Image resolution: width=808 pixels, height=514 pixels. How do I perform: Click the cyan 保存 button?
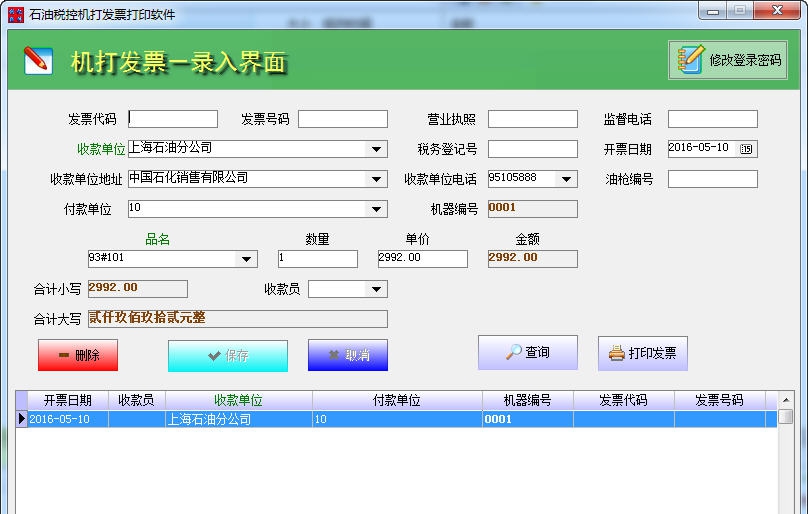tap(228, 355)
